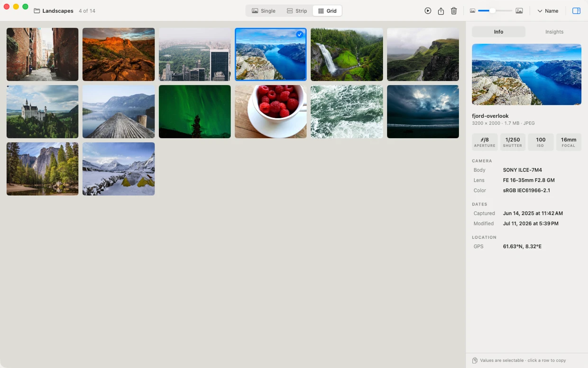588x368 pixels.
Task: Select the waterfall photo thumbnail
Action: 347,55
